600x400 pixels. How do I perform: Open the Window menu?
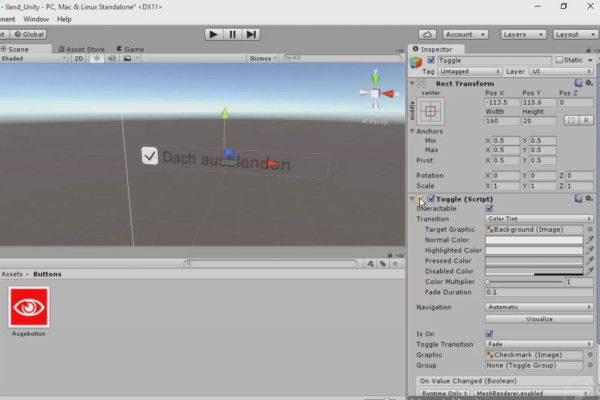(36, 19)
